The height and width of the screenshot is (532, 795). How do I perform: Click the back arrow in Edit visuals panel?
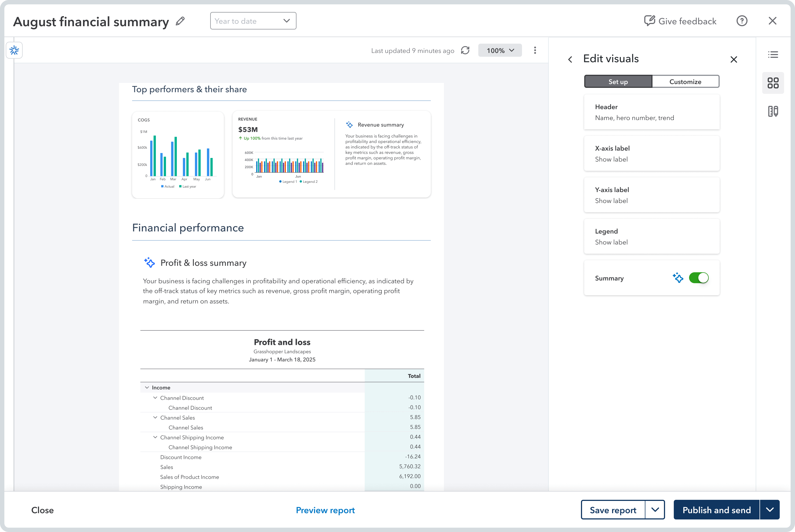coord(570,59)
